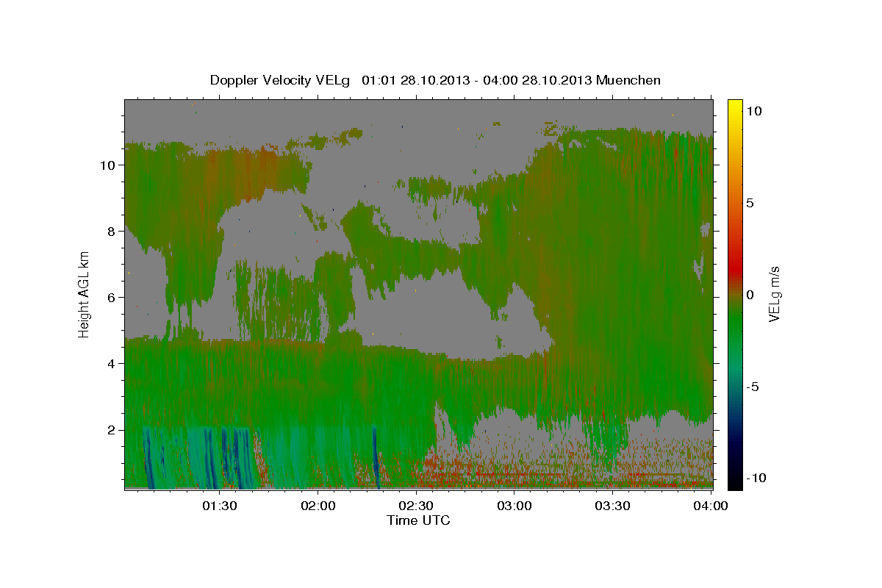Click the colorbar label '-10'
The image size is (882, 588).
point(756,478)
